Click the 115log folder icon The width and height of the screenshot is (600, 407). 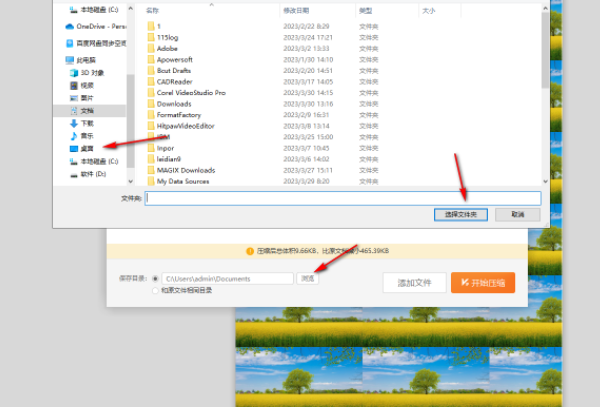151,37
